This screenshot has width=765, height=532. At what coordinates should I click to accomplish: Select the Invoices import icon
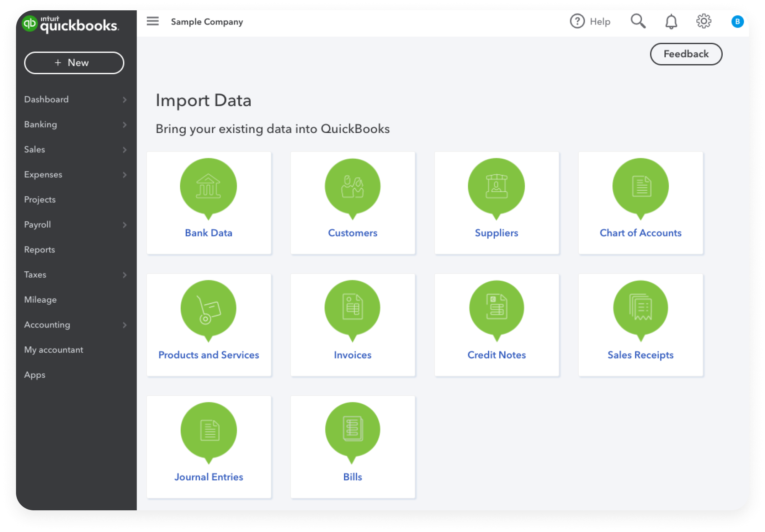pos(352,308)
